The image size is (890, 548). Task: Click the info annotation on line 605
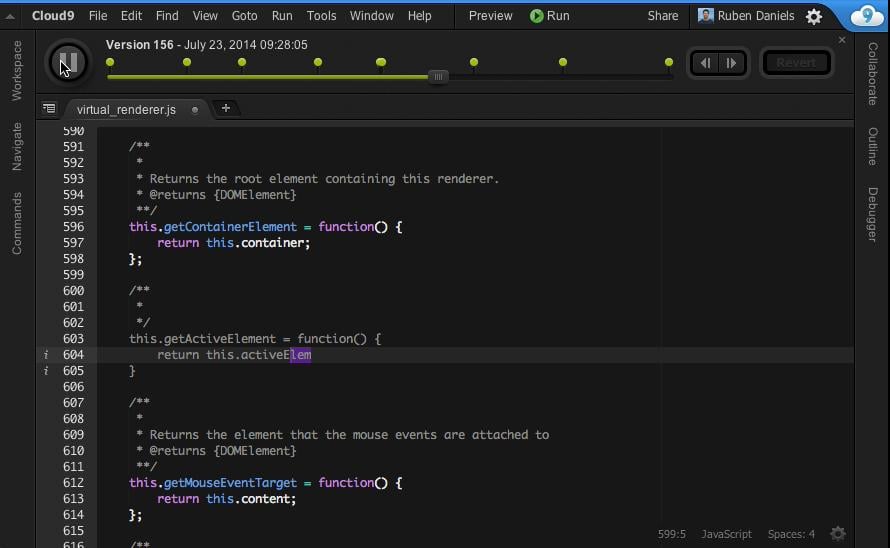coord(46,371)
